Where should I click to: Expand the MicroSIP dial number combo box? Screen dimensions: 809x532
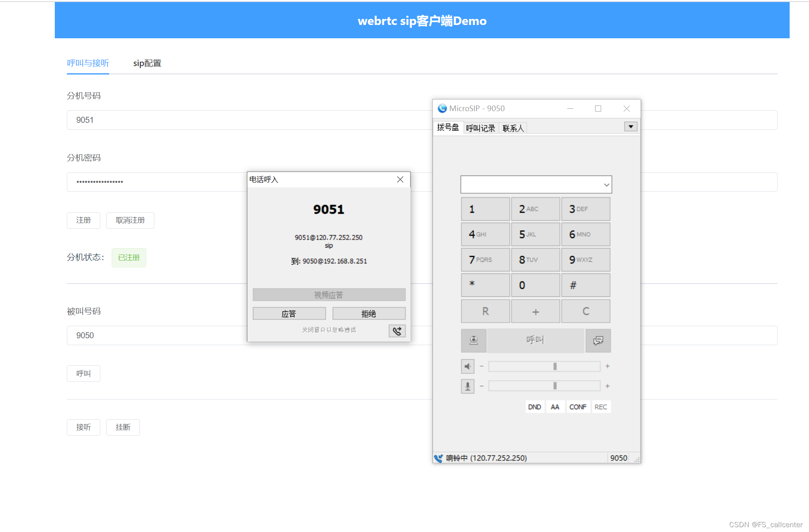pos(606,185)
